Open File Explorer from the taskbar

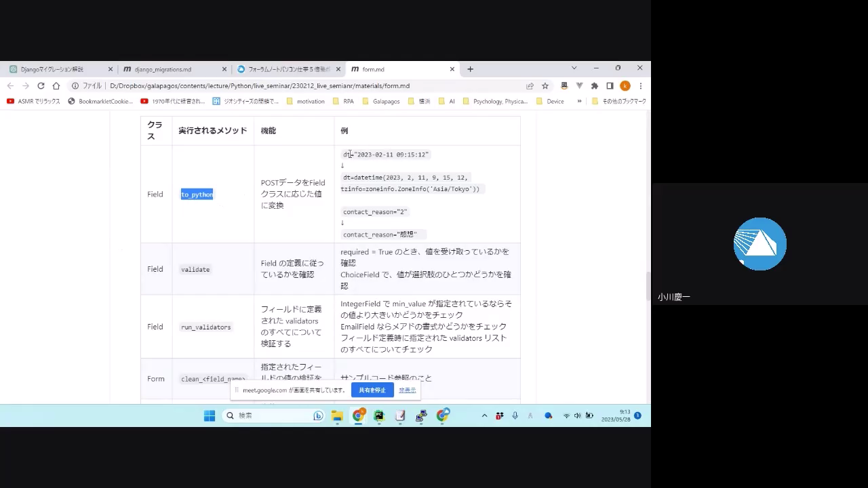coord(337,415)
